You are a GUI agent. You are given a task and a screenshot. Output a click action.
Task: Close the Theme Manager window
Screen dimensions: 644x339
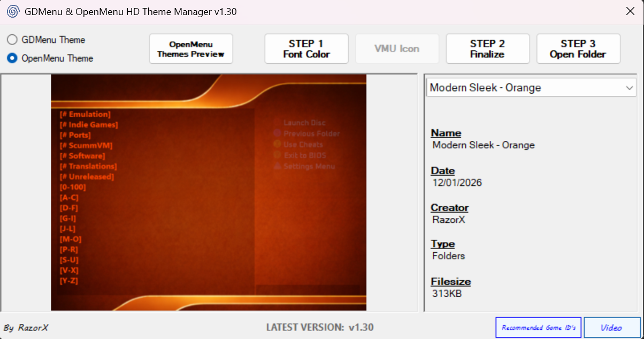click(x=631, y=12)
